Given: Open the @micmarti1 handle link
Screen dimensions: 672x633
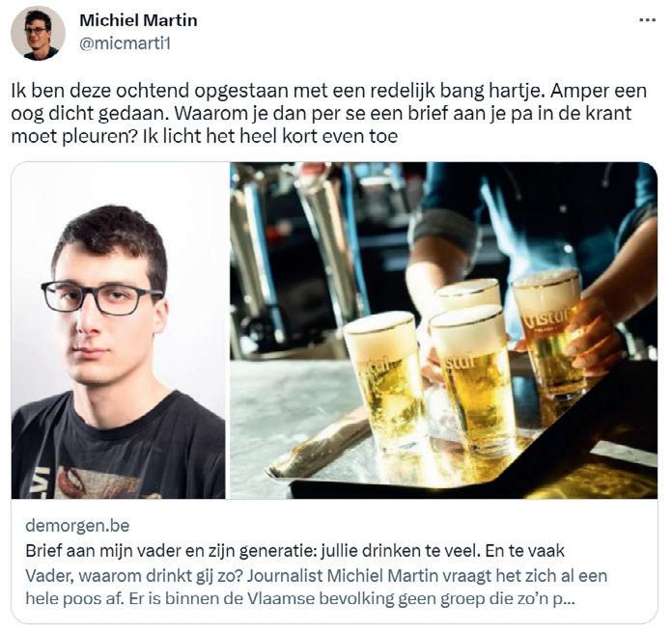Looking at the screenshot, I should 126,43.
